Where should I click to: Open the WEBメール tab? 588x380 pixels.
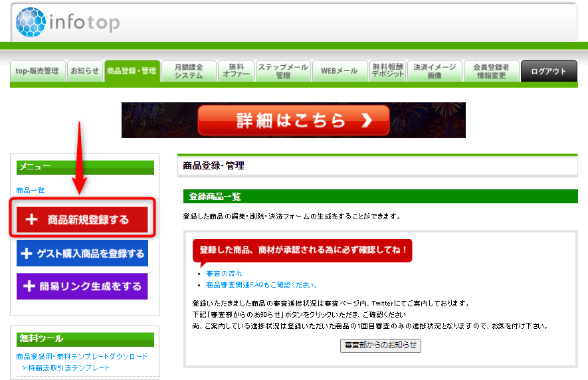tap(340, 71)
